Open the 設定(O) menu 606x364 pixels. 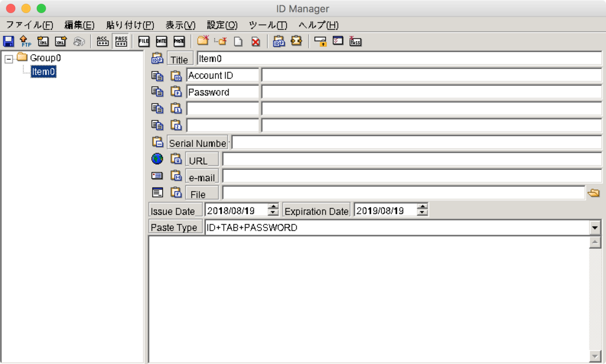tap(223, 25)
